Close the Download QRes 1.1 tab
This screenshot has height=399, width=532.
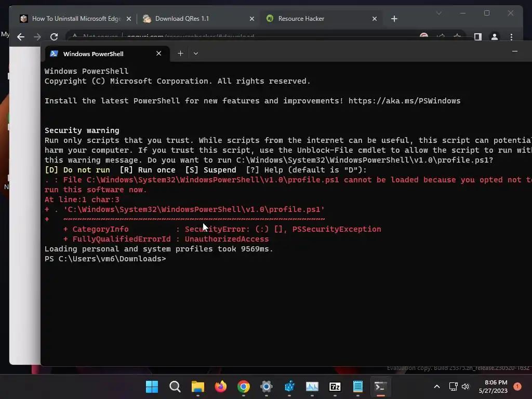pyautogui.click(x=252, y=19)
